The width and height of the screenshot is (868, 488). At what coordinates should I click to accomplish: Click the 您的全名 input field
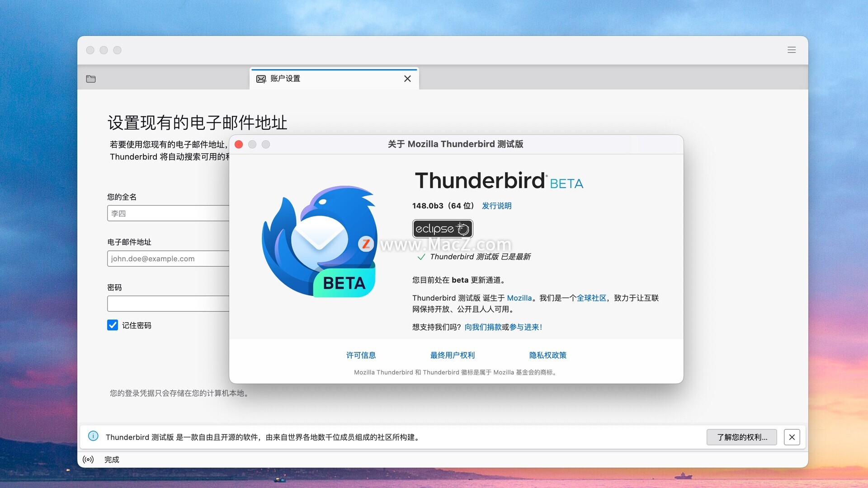pyautogui.click(x=168, y=213)
